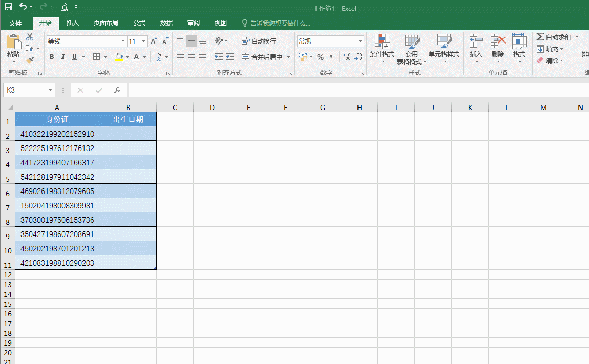Click the accounting number format icon
This screenshot has width=589, height=364.
pyautogui.click(x=303, y=57)
